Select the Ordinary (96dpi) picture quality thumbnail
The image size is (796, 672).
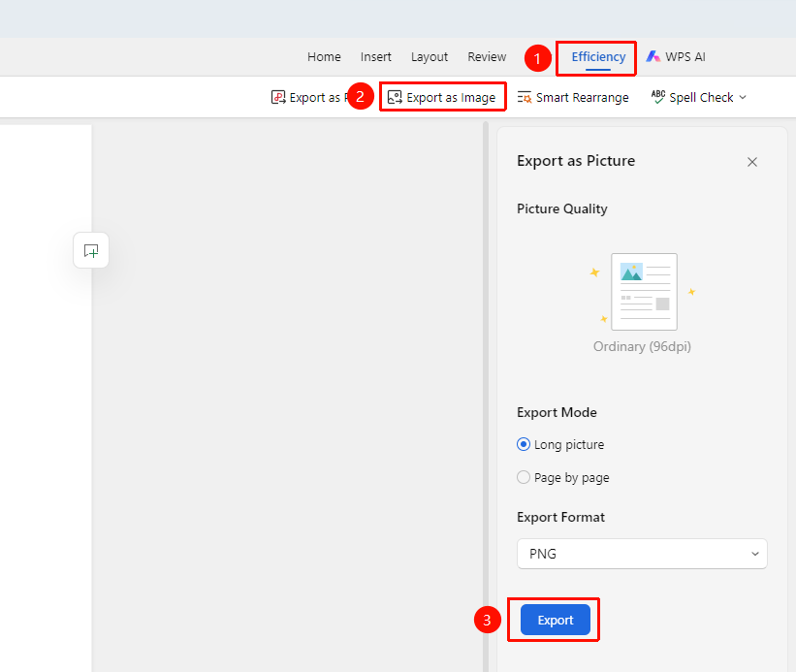[644, 292]
